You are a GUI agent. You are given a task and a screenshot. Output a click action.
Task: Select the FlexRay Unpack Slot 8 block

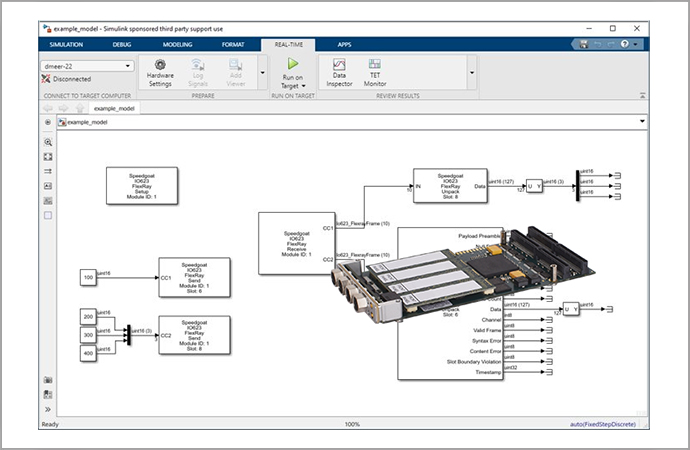pyautogui.click(x=450, y=186)
